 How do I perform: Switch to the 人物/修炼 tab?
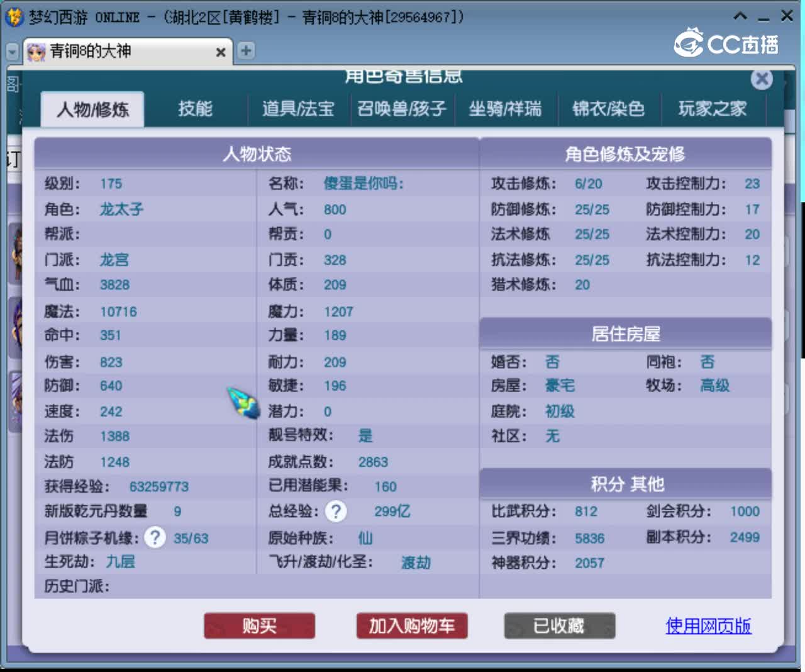click(92, 109)
